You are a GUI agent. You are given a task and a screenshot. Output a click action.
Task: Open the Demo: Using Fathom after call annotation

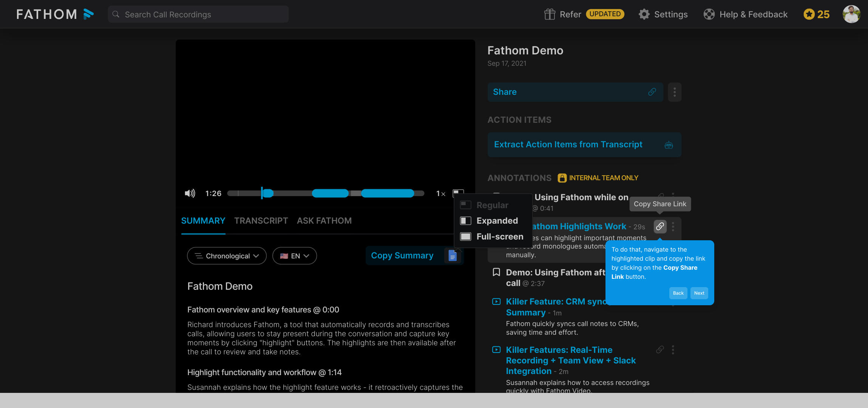[556, 278]
